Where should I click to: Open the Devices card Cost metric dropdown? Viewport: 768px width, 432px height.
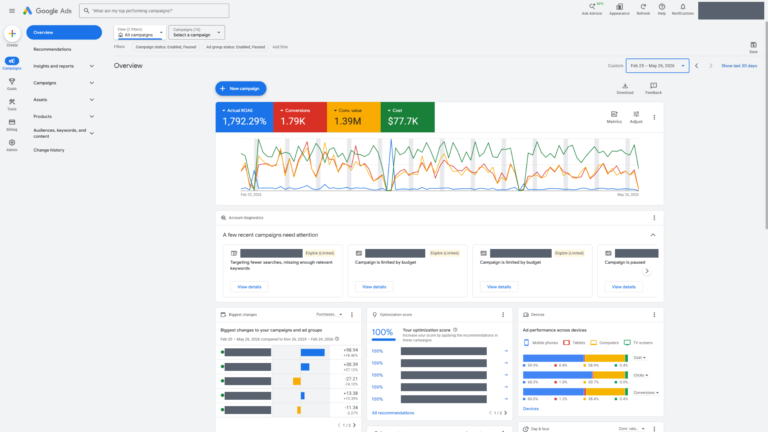(x=640, y=358)
